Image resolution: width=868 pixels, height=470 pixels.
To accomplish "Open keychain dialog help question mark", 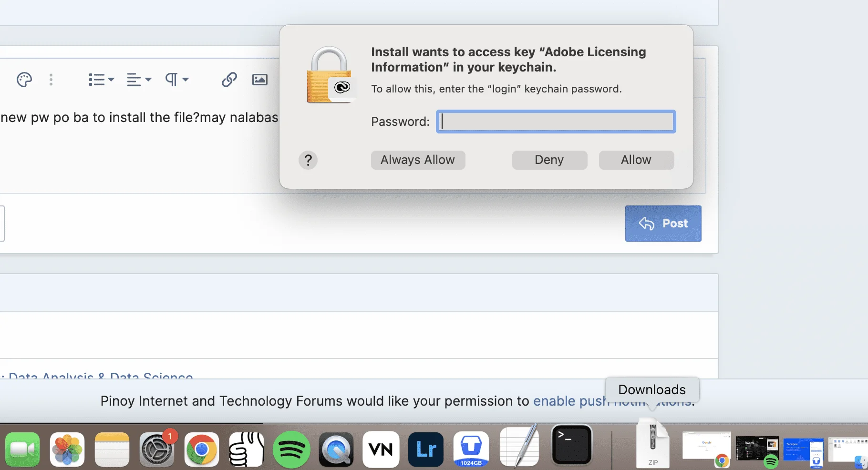I will pos(308,160).
